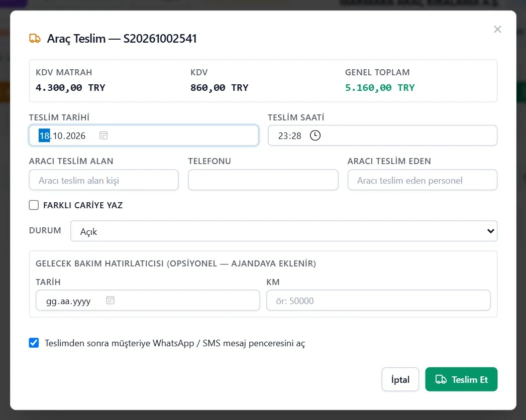Select the KDV value 860,00 TRY
This screenshot has width=526, height=420.
point(220,88)
